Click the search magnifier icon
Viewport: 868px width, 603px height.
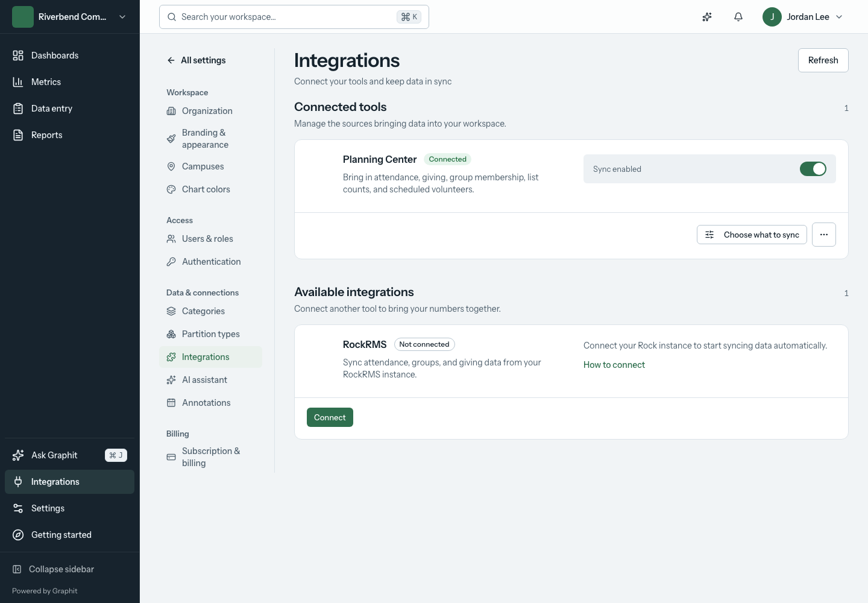click(x=172, y=17)
